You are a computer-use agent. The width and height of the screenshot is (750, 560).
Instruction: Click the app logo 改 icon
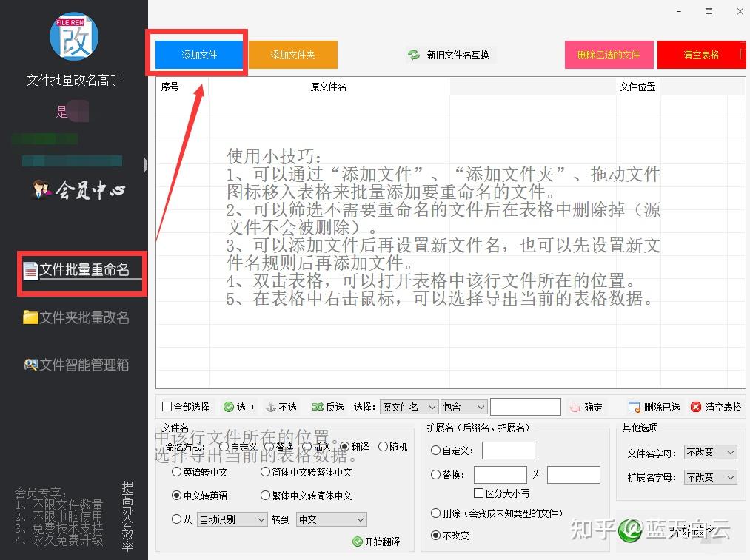[74, 37]
